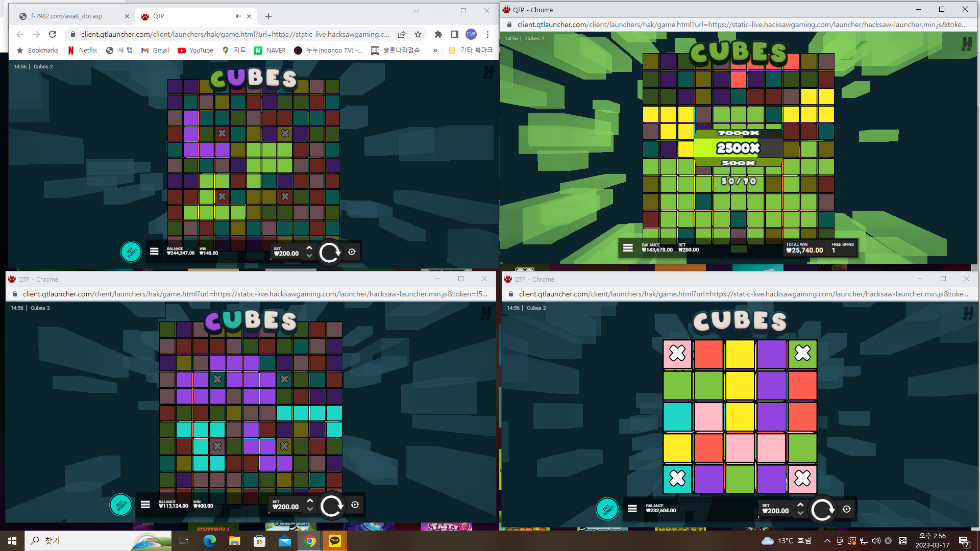The image size is (980, 551).
Task: Lower the bet in the ₩113,124.00 balance game
Action: tap(310, 509)
